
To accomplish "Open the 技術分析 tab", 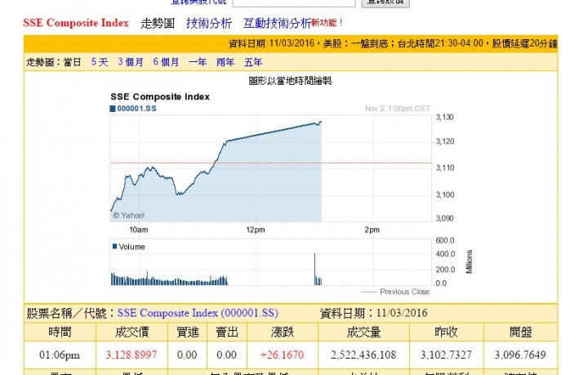I will click(209, 23).
